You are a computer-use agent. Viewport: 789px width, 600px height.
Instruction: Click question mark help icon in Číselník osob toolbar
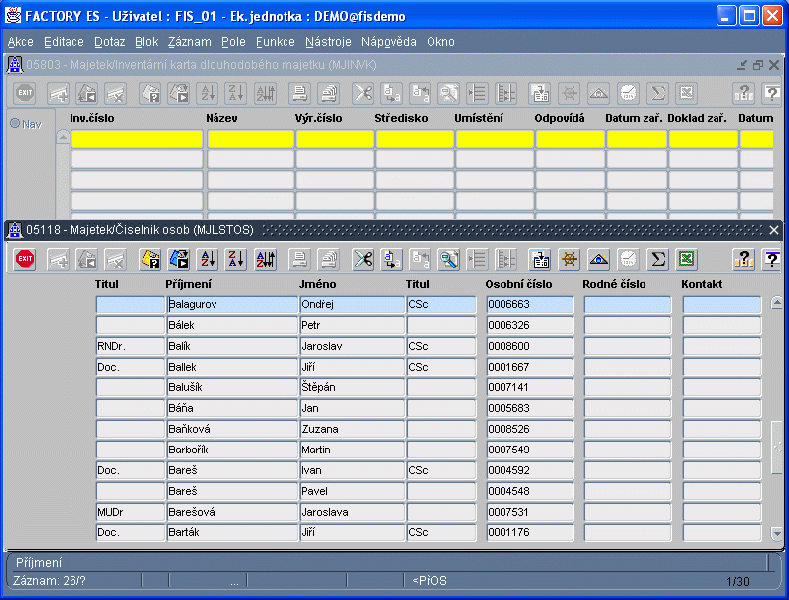click(x=743, y=259)
